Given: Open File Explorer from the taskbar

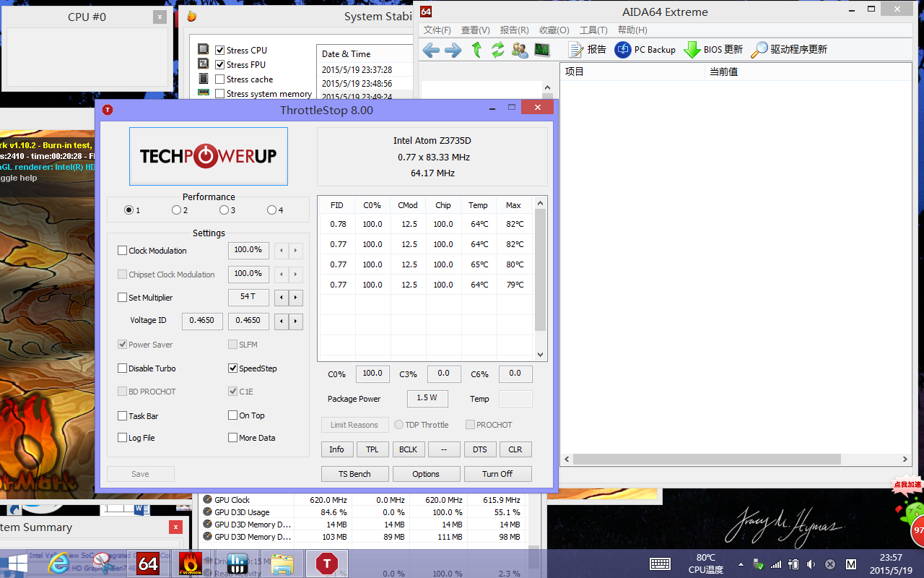Looking at the screenshot, I should 282,564.
